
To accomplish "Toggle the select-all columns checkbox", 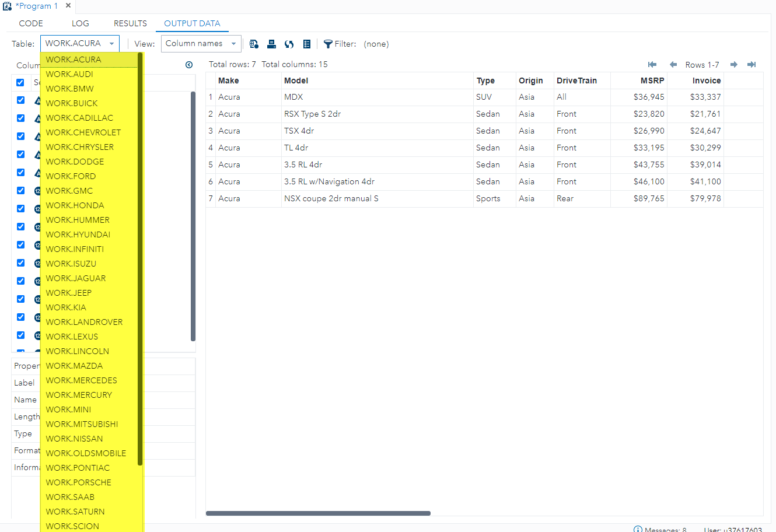I will tap(20, 82).
